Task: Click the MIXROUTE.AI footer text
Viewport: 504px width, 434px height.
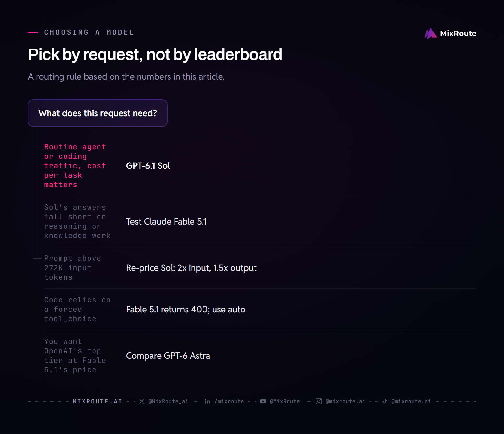Action: tap(97, 401)
